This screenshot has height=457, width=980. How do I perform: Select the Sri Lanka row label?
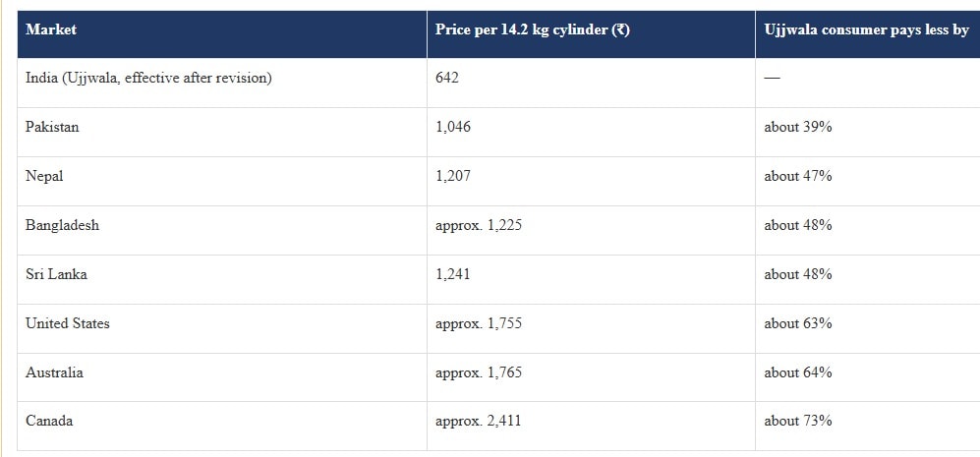(56, 274)
